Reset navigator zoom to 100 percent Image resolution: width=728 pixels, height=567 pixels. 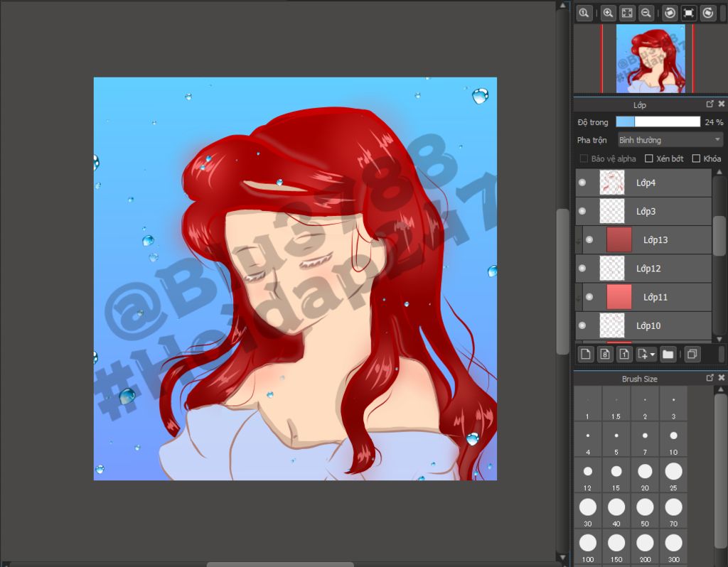pyautogui.click(x=584, y=13)
